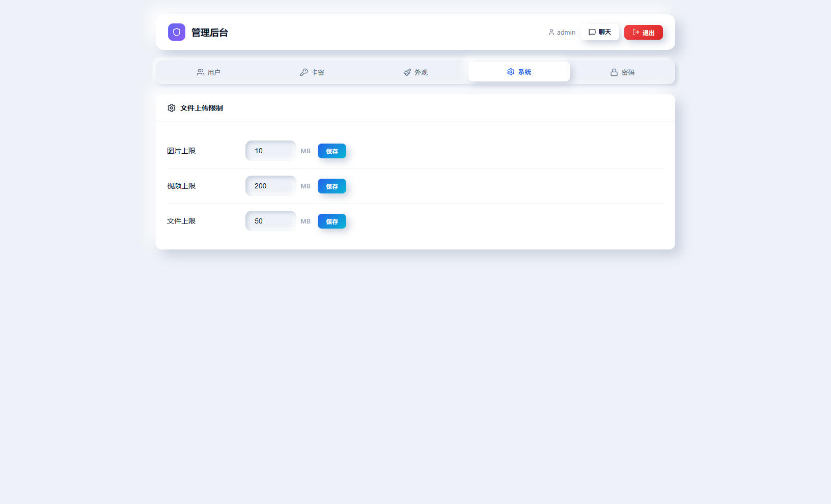831x504 pixels.
Task: Open the 聊天 chat button
Action: pyautogui.click(x=600, y=32)
